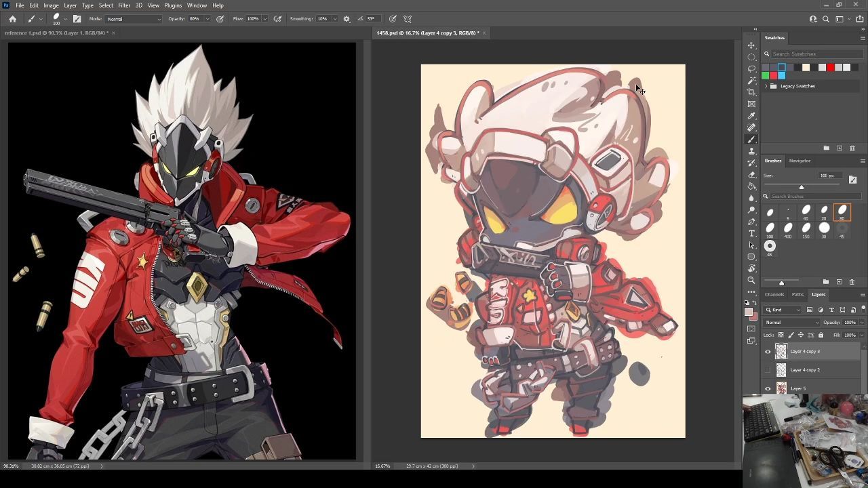Screen dimensions: 868x488
Task: Select the Type tool
Action: tap(751, 233)
